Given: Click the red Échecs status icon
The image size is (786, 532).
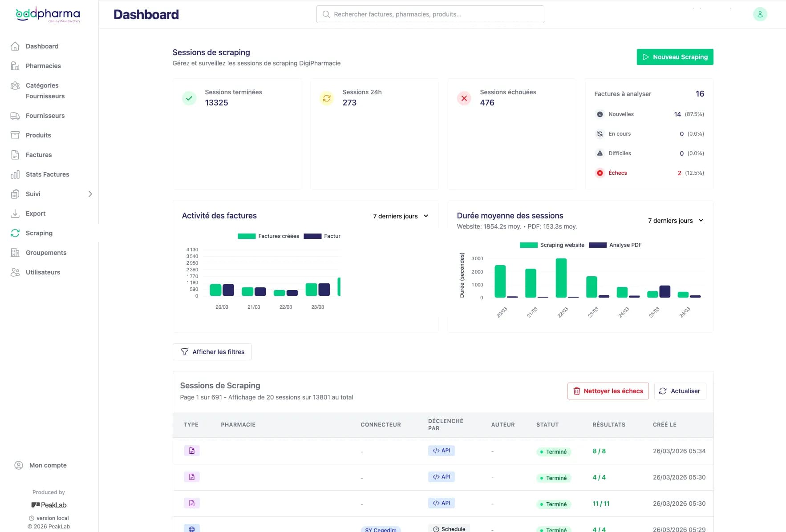Looking at the screenshot, I should (x=600, y=173).
